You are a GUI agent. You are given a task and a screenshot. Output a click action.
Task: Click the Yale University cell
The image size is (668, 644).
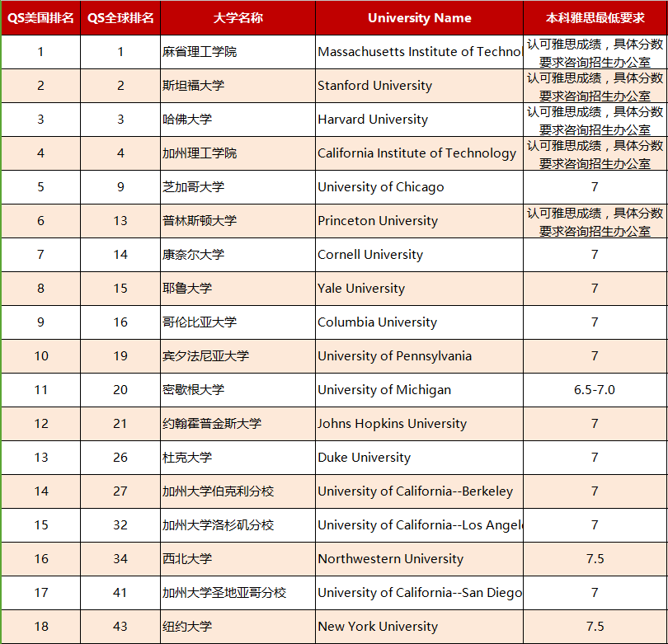coord(419,289)
